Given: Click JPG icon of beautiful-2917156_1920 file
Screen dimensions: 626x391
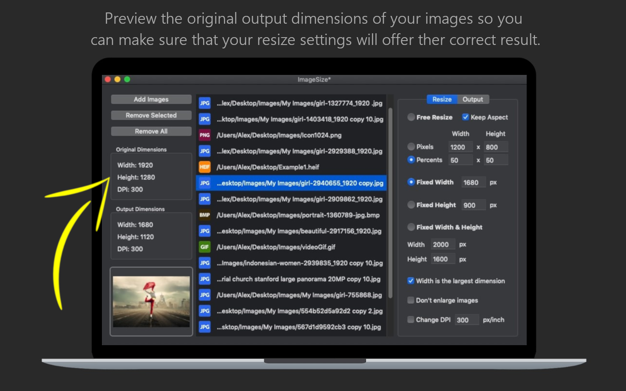Looking at the screenshot, I should point(204,231).
